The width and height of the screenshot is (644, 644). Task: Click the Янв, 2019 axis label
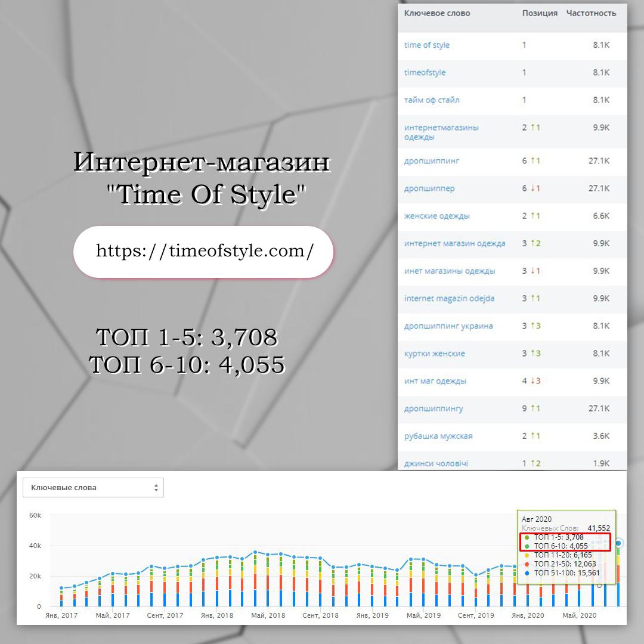point(372,615)
